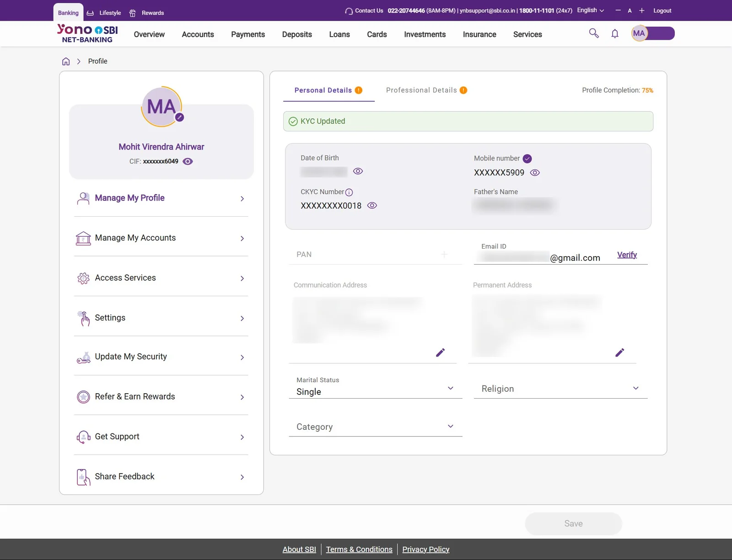Switch to the Personal Details tab
This screenshot has width=732, height=560.
pyautogui.click(x=328, y=90)
